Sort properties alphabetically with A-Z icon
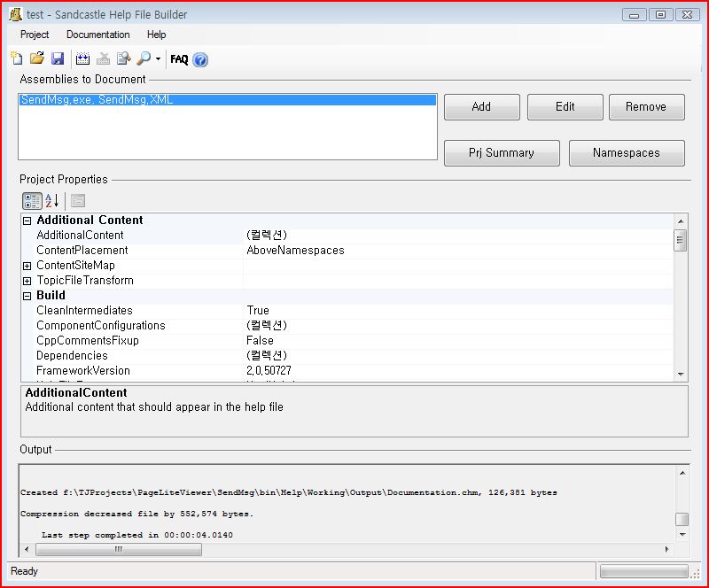Screen dimensions: 709x588 (x=52, y=201)
